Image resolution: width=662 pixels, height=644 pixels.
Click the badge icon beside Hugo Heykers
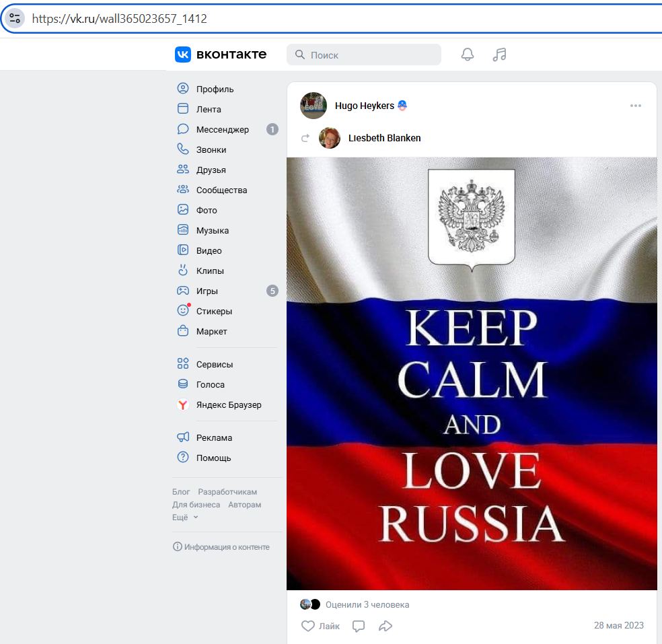click(402, 106)
